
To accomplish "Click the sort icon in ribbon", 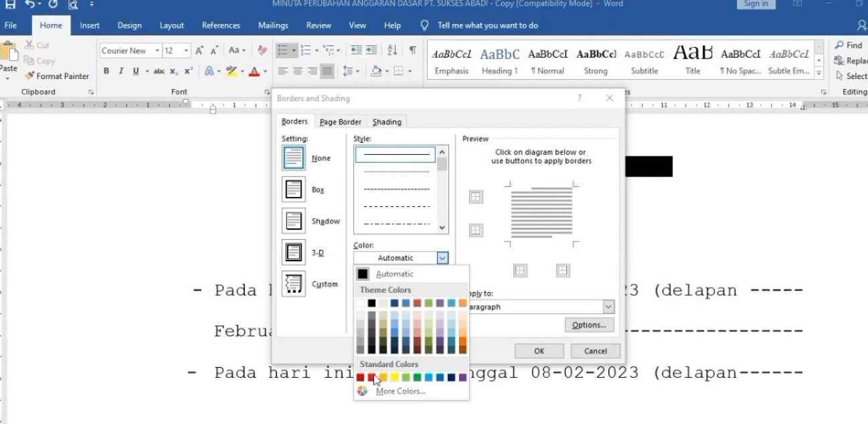I will pyautogui.click(x=393, y=50).
